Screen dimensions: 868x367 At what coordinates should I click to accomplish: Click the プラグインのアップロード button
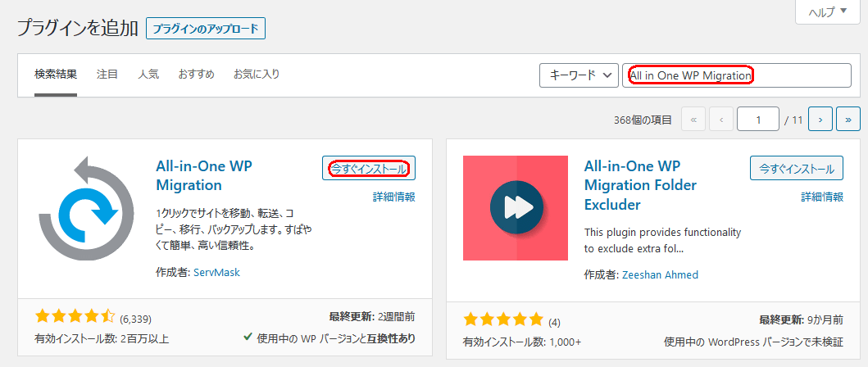tap(205, 29)
